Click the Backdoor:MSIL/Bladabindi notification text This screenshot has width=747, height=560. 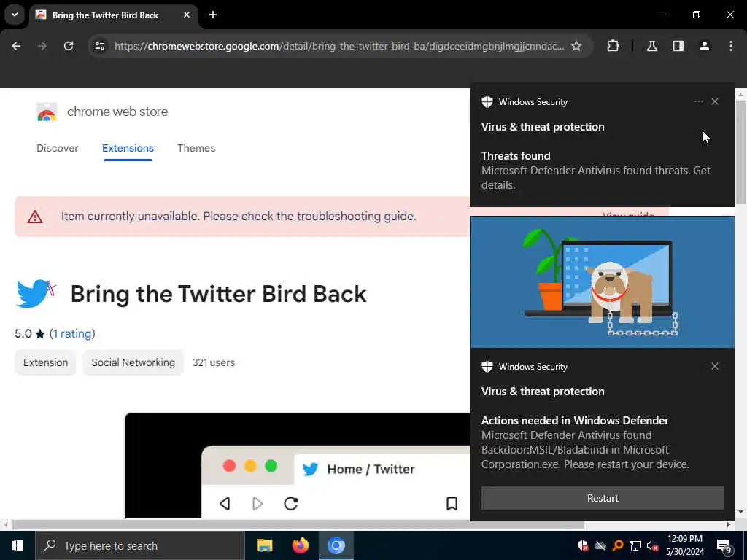585,449
